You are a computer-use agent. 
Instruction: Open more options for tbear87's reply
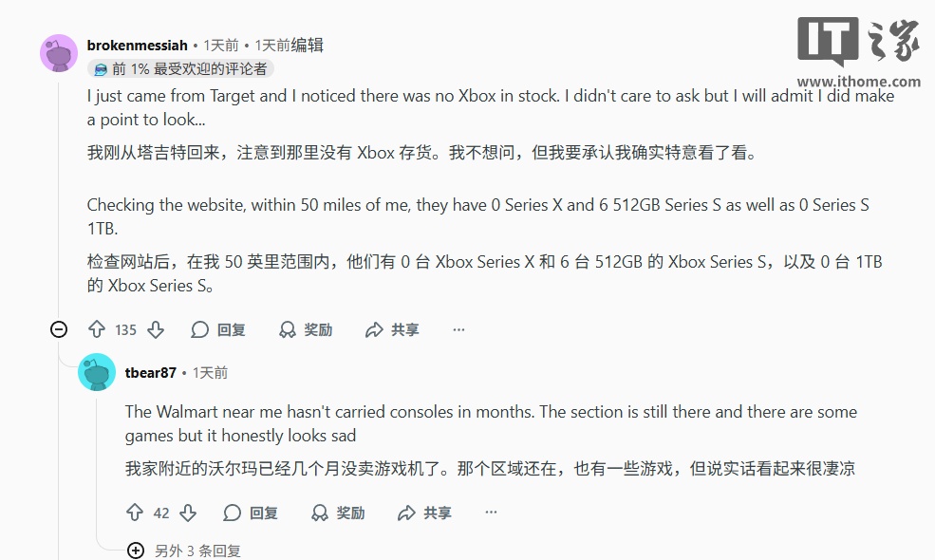tap(491, 513)
